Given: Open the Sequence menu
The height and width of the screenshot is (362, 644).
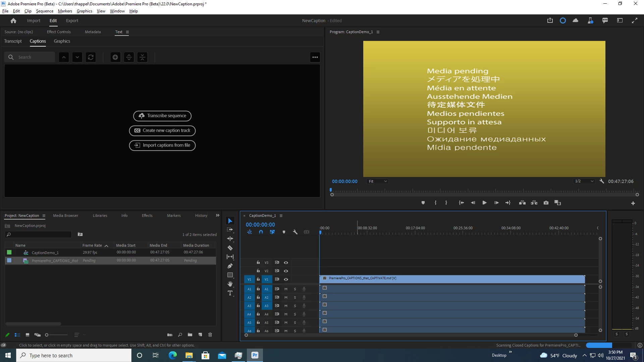Looking at the screenshot, I should pos(45,11).
